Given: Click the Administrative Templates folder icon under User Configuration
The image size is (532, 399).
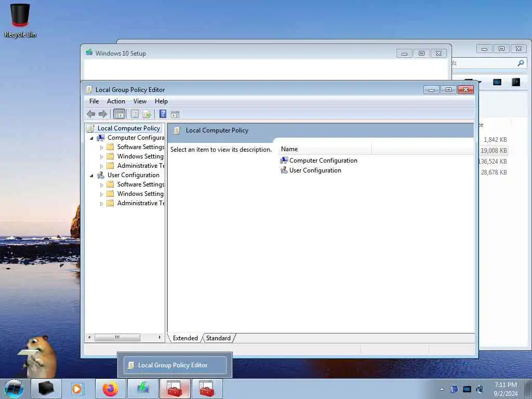Looking at the screenshot, I should click(x=110, y=203).
